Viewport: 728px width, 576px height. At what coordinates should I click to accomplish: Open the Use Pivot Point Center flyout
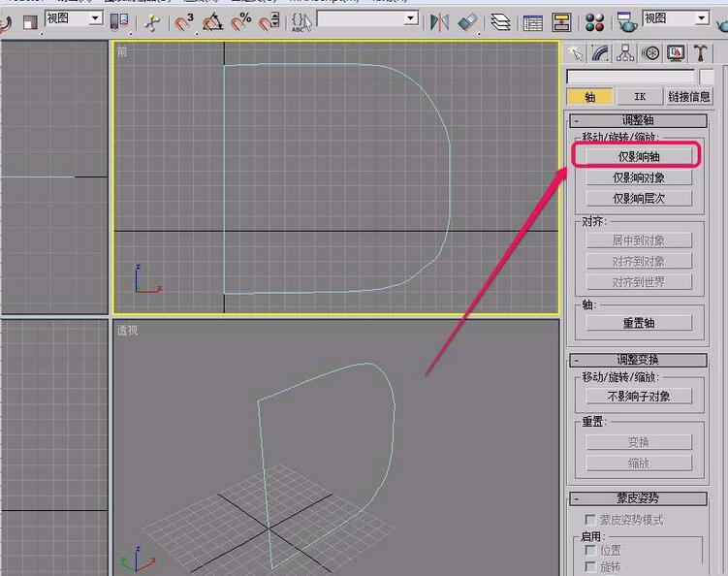click(119, 22)
